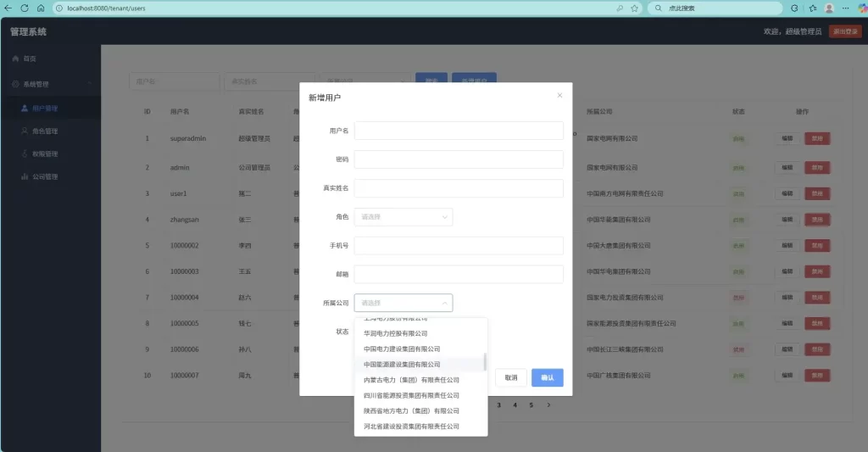This screenshot has width=868, height=452.
Task: Open 权限管理 in the sidebar
Action: click(45, 154)
